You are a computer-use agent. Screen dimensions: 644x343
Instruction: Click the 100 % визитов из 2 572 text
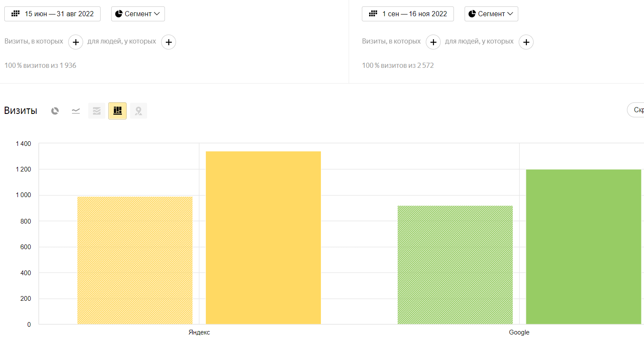click(398, 66)
